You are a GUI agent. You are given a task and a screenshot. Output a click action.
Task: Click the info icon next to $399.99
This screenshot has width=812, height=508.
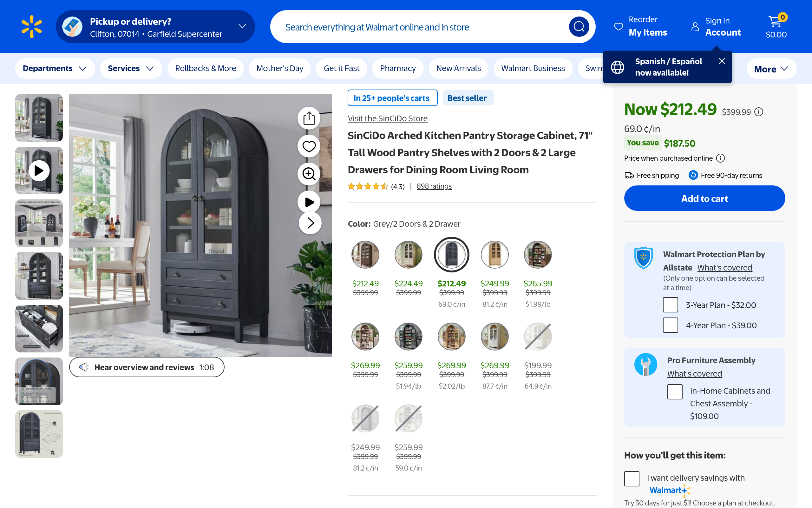point(759,112)
